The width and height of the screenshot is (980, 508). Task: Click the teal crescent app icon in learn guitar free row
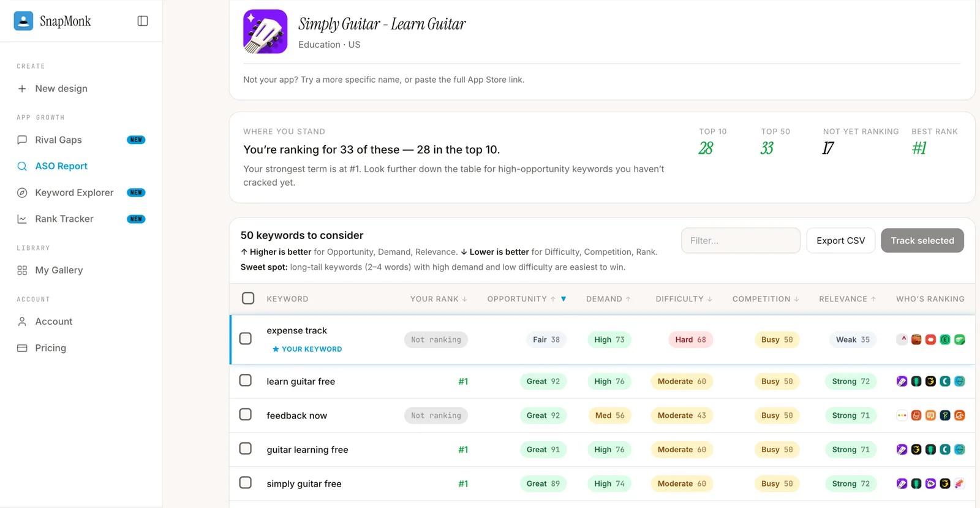(945, 381)
